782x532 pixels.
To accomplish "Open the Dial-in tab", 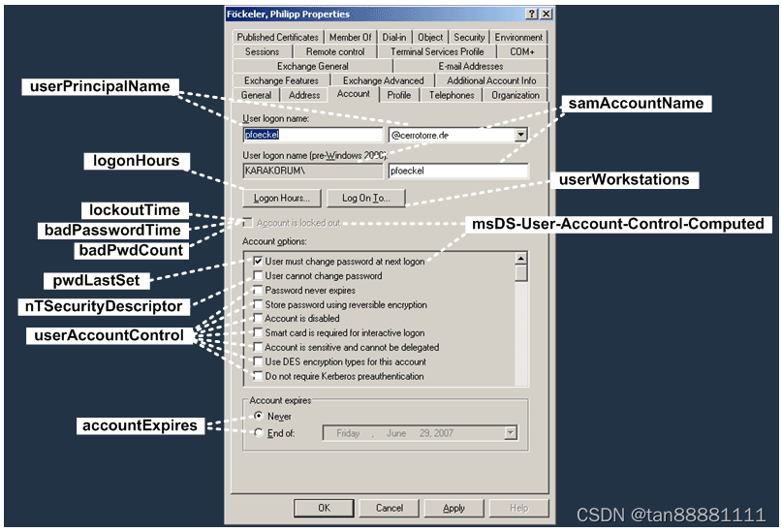I will 394,38.
